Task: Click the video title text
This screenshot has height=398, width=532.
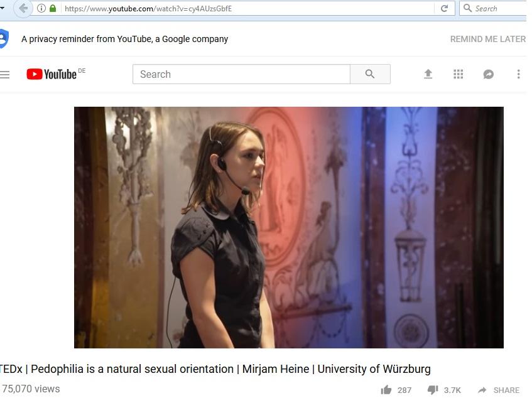Action: 215,369
